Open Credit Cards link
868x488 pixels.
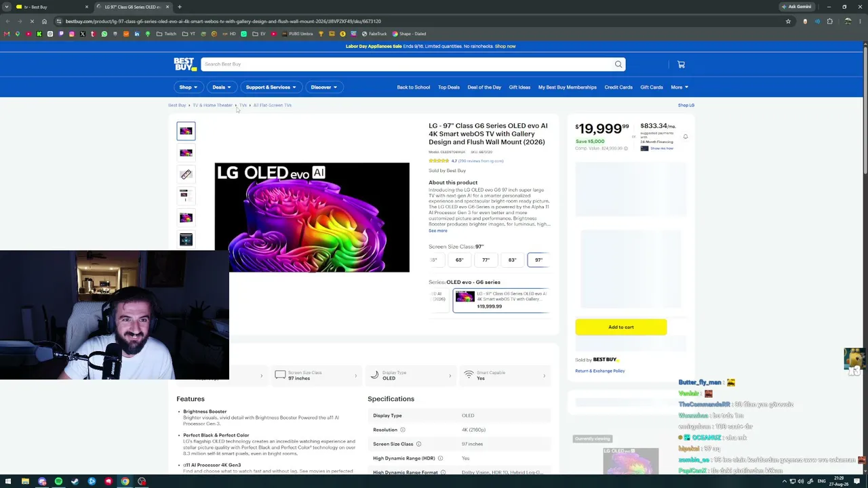coord(618,87)
